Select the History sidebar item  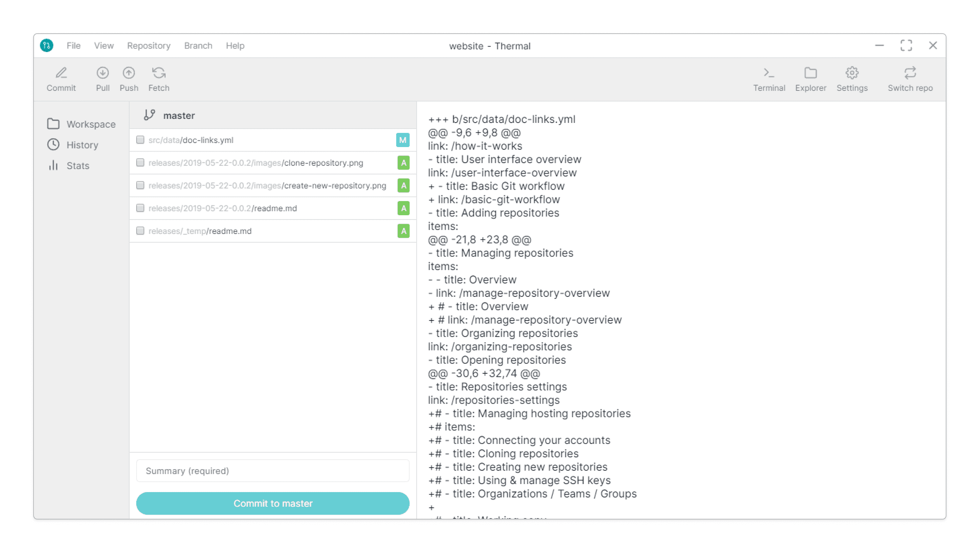pos(82,144)
